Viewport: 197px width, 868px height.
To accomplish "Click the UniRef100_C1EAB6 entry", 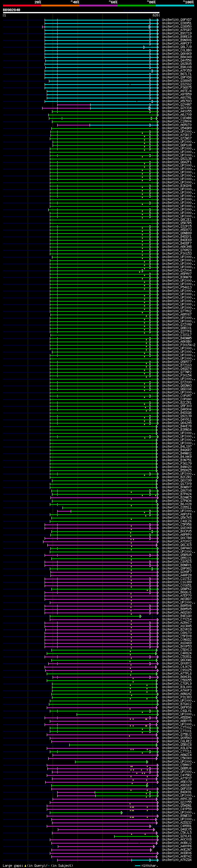I will (177, 118).
